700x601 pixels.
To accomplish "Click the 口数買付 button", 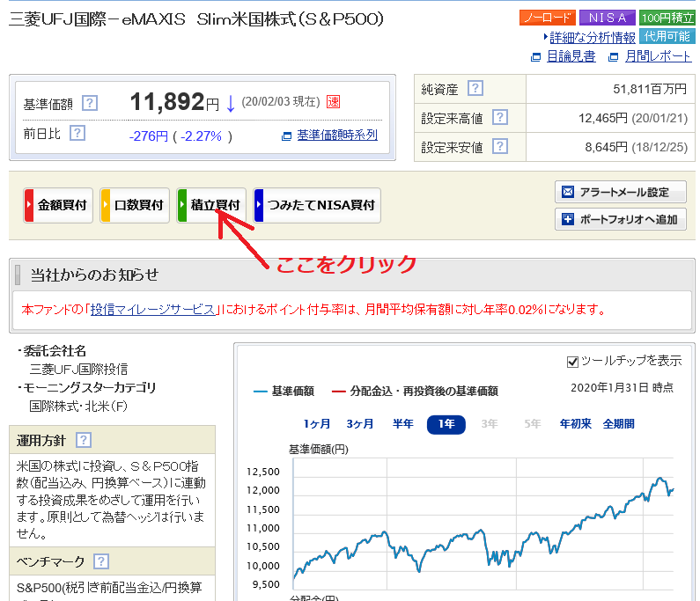I will (135, 205).
